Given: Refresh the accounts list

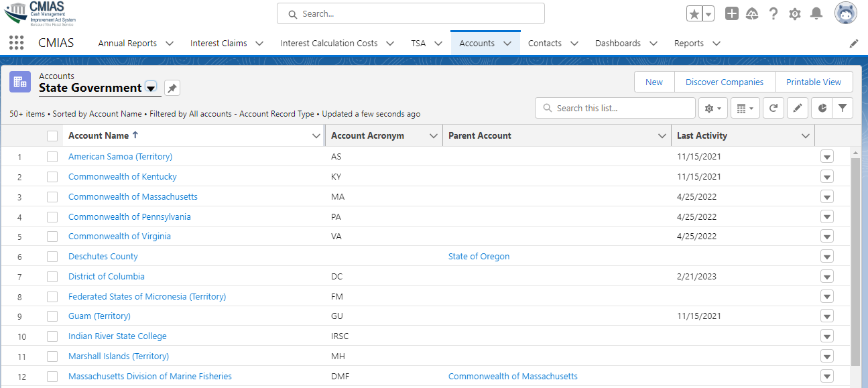Looking at the screenshot, I should pyautogui.click(x=773, y=108).
